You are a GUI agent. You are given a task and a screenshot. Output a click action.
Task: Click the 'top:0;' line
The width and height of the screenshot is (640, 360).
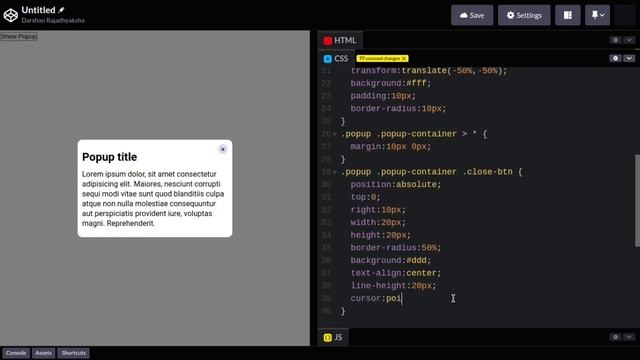365,197
